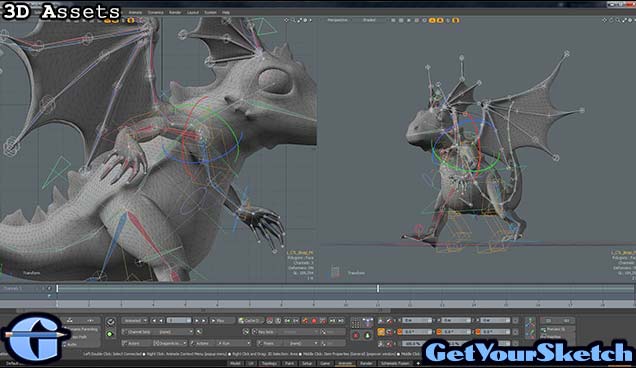Click the current frame number field
Image resolution: width=636 pixels, height=368 pixels.
[x=179, y=321]
